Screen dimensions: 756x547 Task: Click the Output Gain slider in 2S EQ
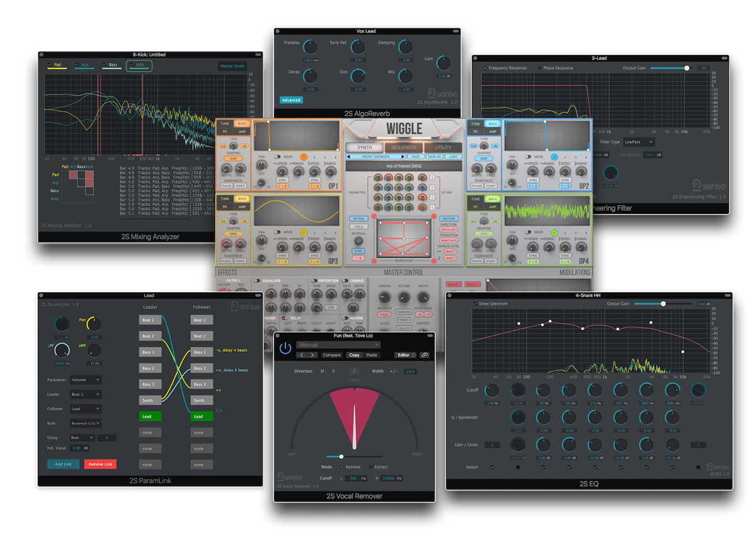663,303
